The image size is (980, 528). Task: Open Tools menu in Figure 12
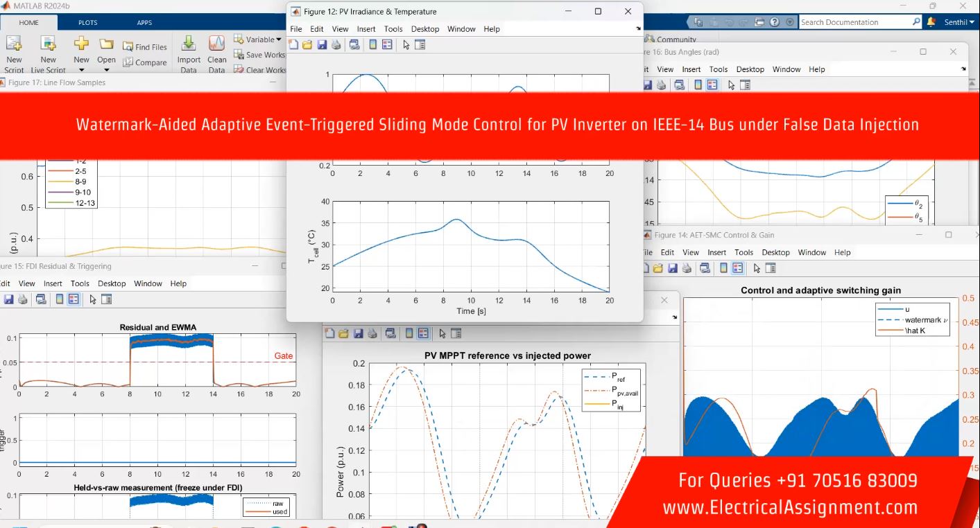393,29
